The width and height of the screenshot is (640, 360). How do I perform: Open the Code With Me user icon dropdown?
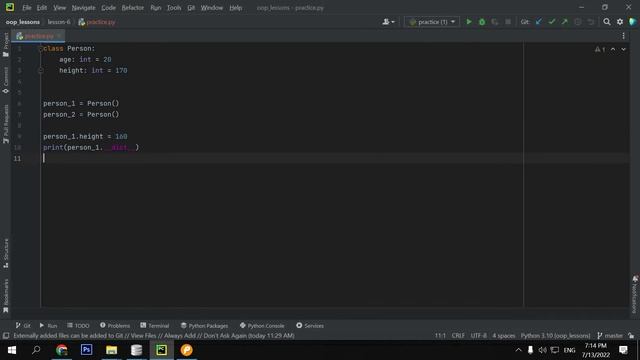(x=389, y=22)
